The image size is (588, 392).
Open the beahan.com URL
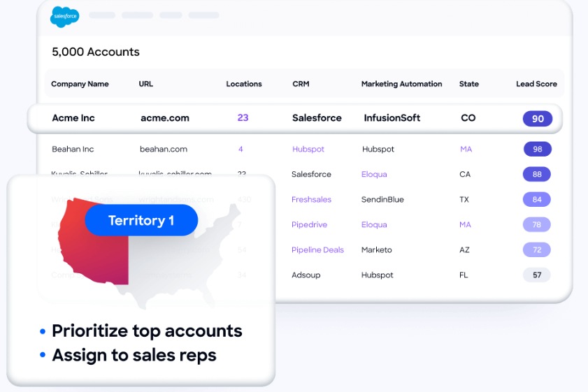click(x=164, y=149)
